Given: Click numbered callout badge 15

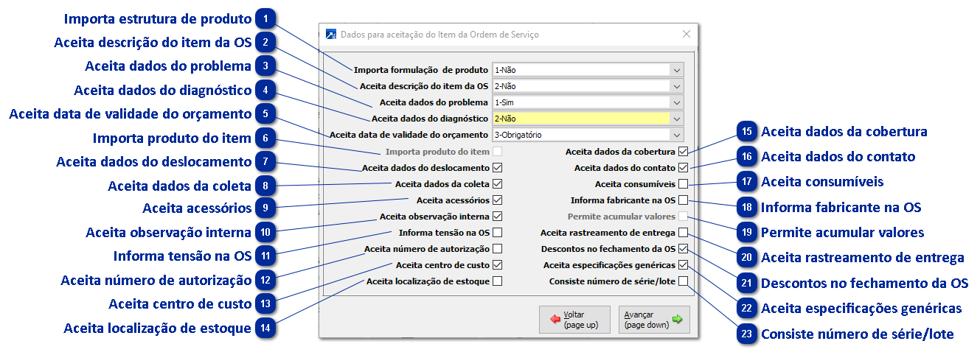Looking at the screenshot, I should pyautogui.click(x=747, y=132).
